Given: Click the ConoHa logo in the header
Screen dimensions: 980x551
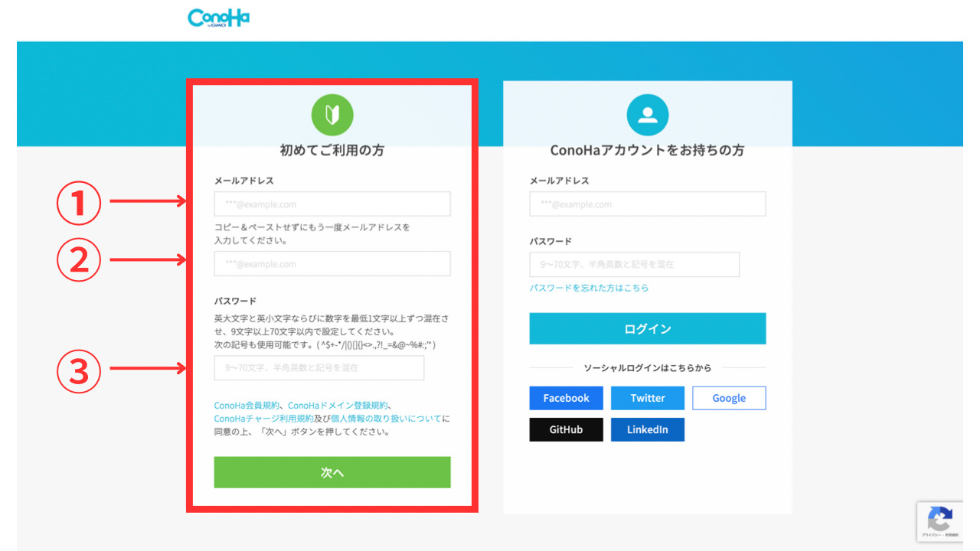Looking at the screenshot, I should (219, 18).
